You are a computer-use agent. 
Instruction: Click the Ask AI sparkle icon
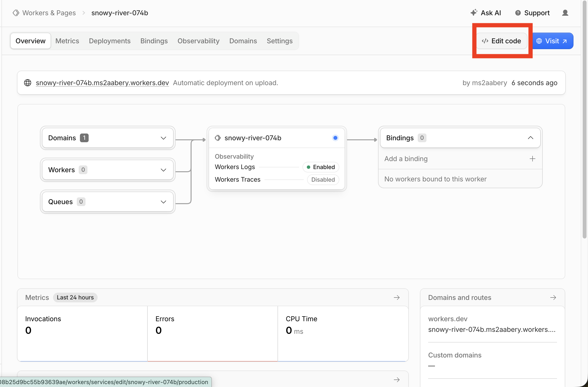(474, 13)
